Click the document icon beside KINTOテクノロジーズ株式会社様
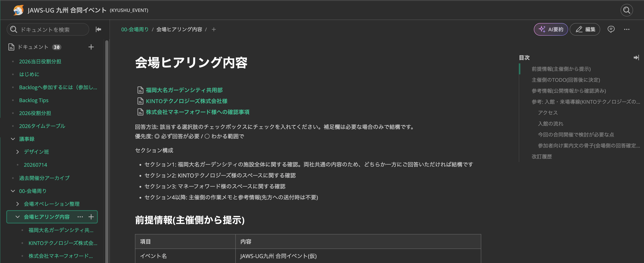This screenshot has width=644, height=263. [x=140, y=101]
